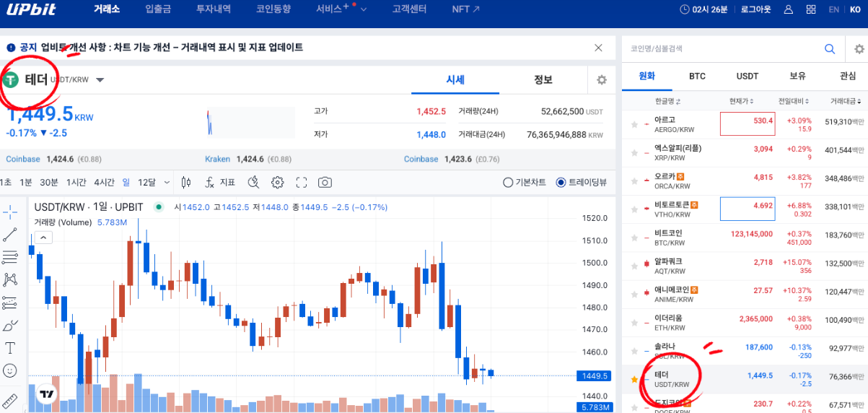Switch to the BTC market tab
868x413 pixels.
tap(697, 76)
